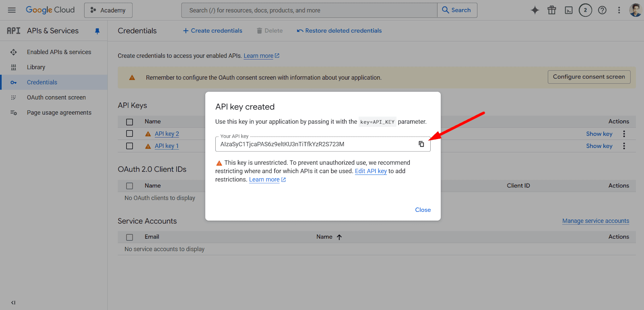Screen dimensions: 644x310
Task: Open the Create credentials menu
Action: coord(213,31)
